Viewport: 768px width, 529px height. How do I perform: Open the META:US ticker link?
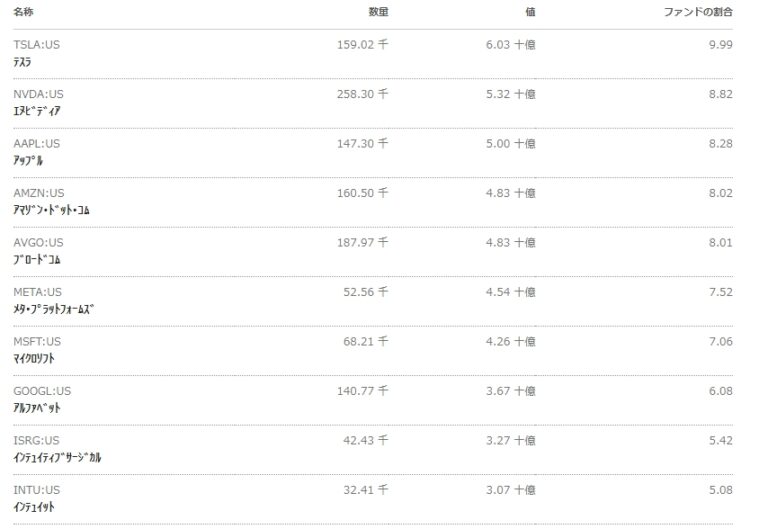click(x=38, y=292)
